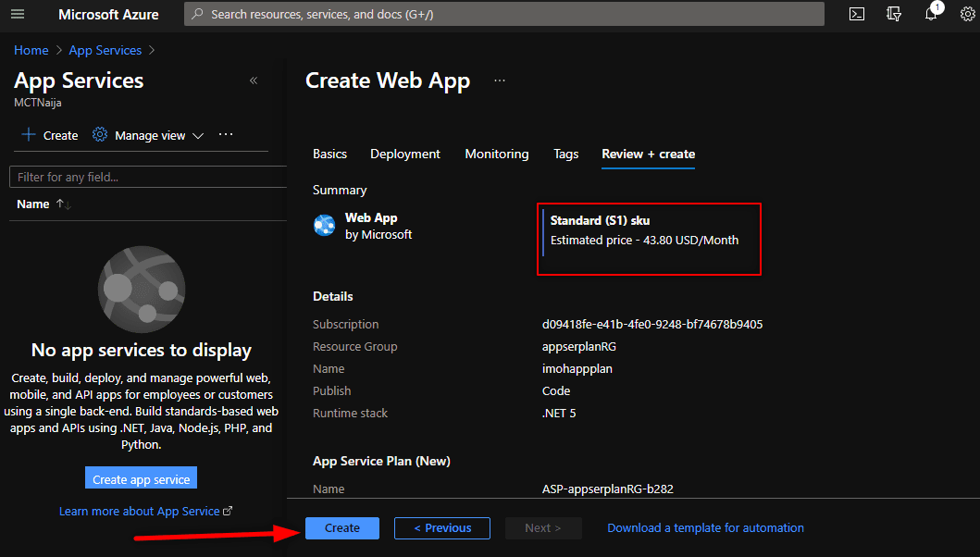Click the search magnifier icon
This screenshot has height=557, width=980.
click(197, 14)
